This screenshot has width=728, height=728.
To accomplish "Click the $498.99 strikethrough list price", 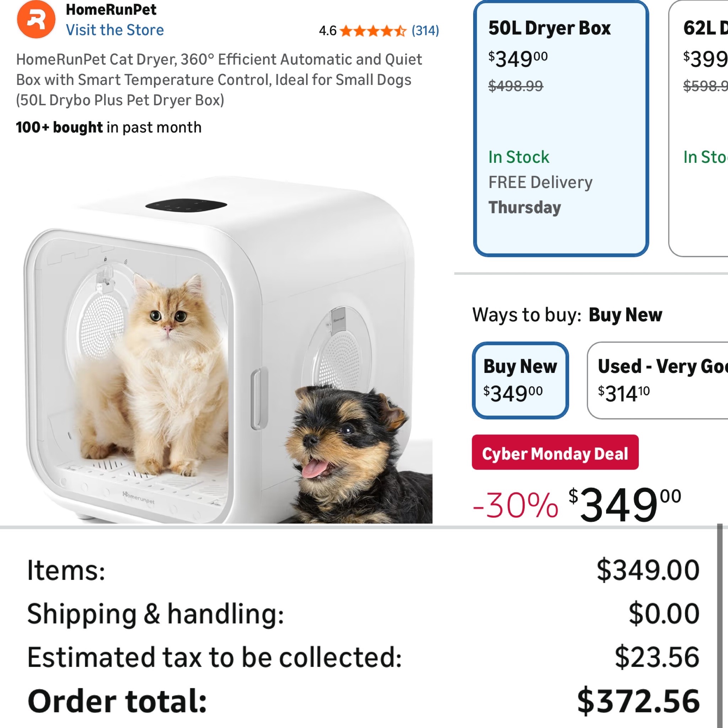I will click(515, 86).
